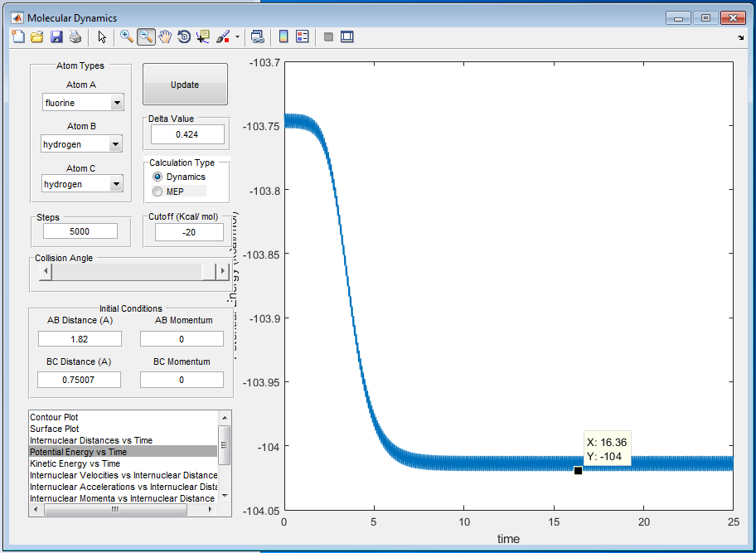Viewport: 756px width, 553px height.
Task: Save the figure with the floppy icon
Action: coord(56,36)
